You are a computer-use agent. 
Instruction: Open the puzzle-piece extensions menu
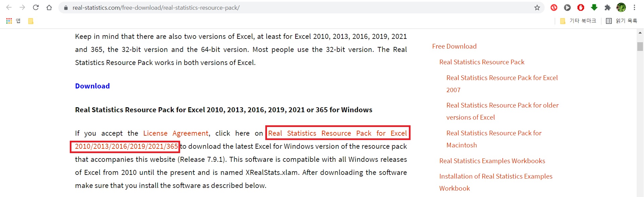[607, 7]
